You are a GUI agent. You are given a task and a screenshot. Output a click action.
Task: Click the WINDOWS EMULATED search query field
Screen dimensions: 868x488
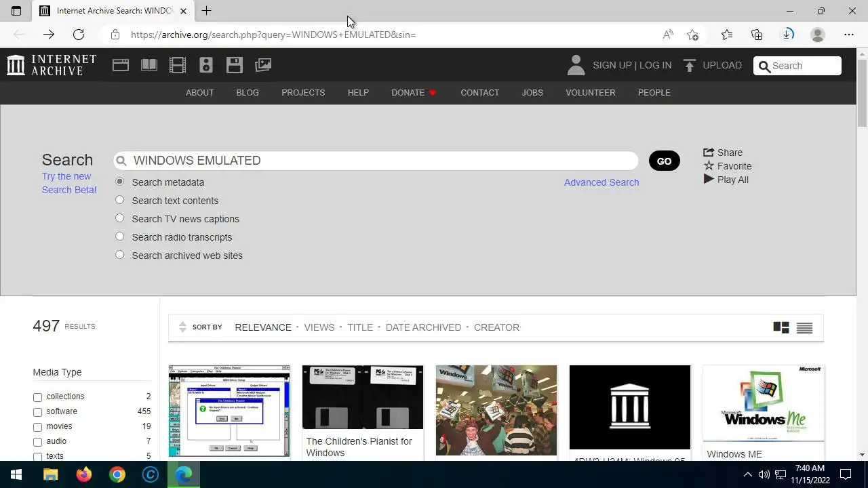click(x=376, y=160)
